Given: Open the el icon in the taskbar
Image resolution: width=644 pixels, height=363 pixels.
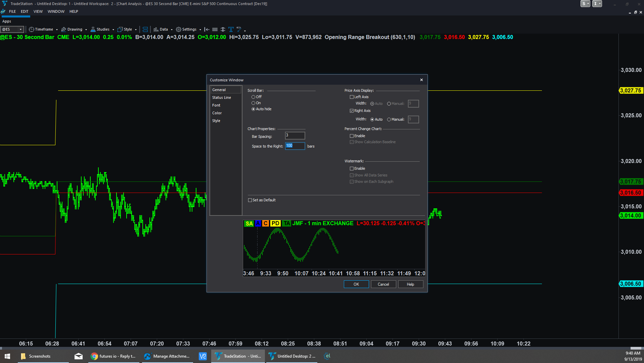Looking at the screenshot, I should (x=327, y=356).
